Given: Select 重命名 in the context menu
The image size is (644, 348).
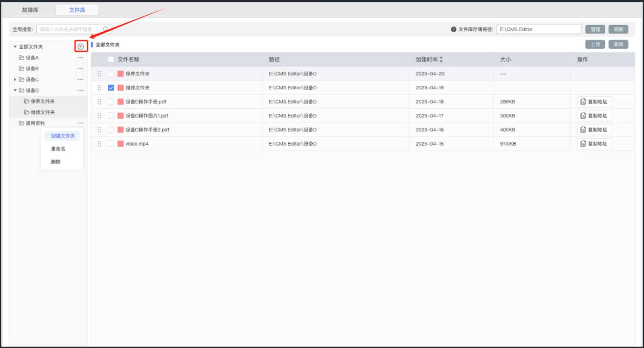Looking at the screenshot, I should 58,149.
